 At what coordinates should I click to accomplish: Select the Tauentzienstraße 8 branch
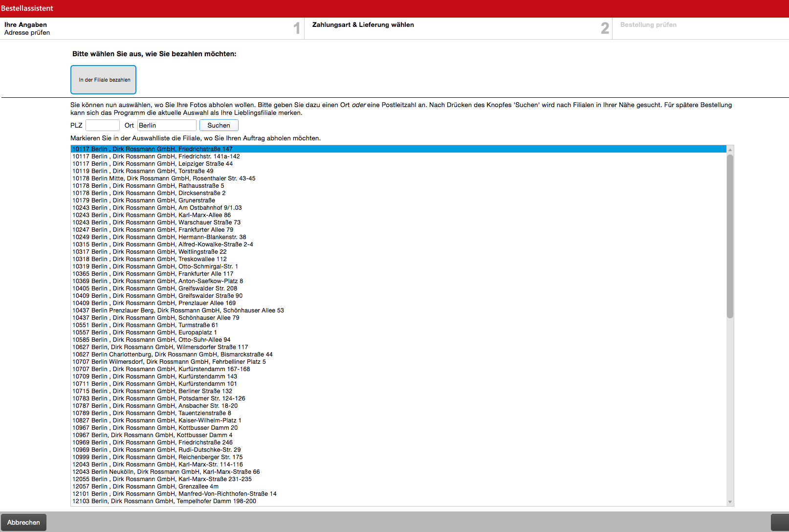click(x=398, y=413)
